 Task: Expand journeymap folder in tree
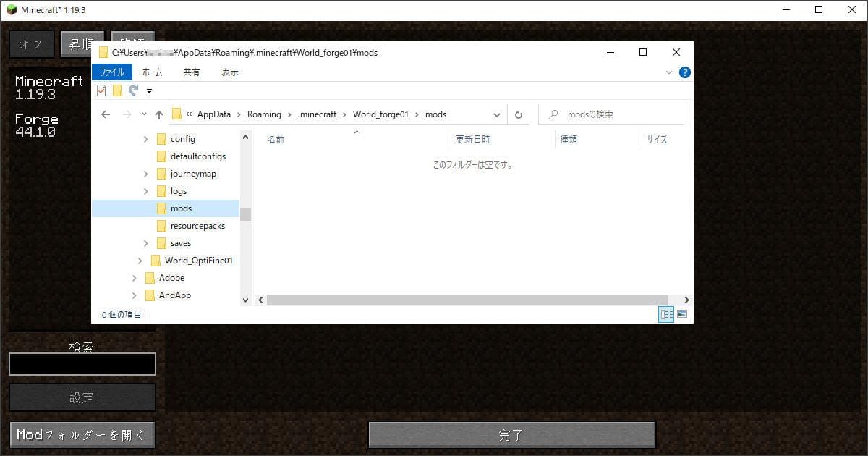click(x=145, y=174)
